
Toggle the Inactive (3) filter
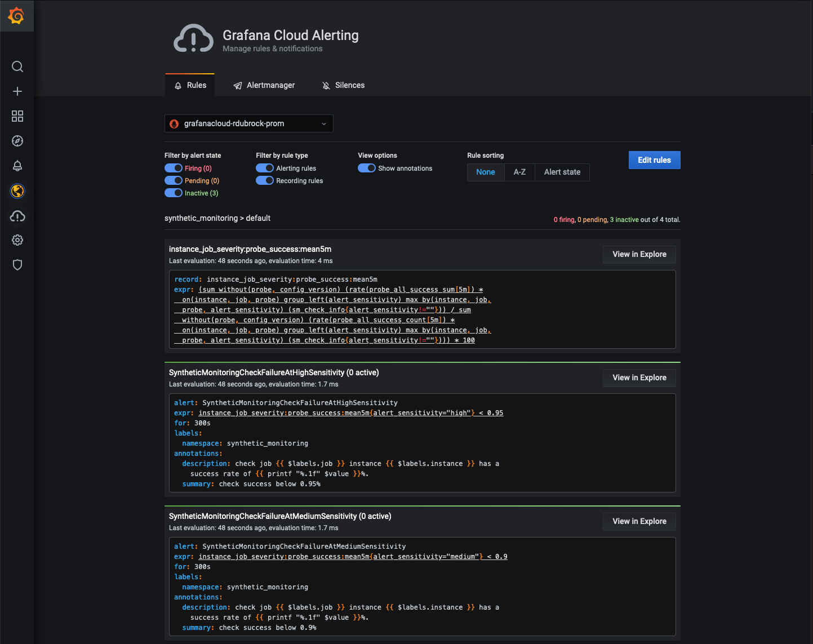click(174, 193)
